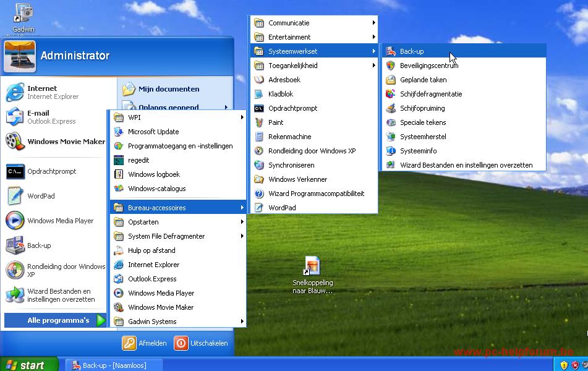The image size is (588, 371).
Task: Launch Kladblok
Action: [314, 94]
